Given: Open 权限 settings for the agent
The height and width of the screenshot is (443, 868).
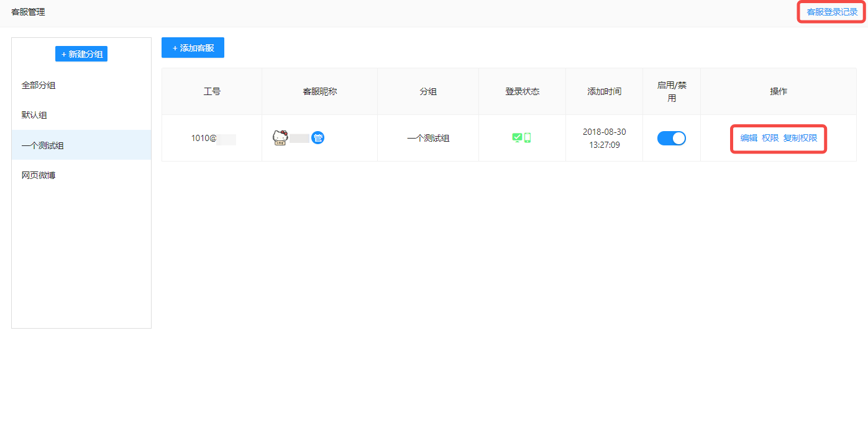Looking at the screenshot, I should pyautogui.click(x=770, y=138).
